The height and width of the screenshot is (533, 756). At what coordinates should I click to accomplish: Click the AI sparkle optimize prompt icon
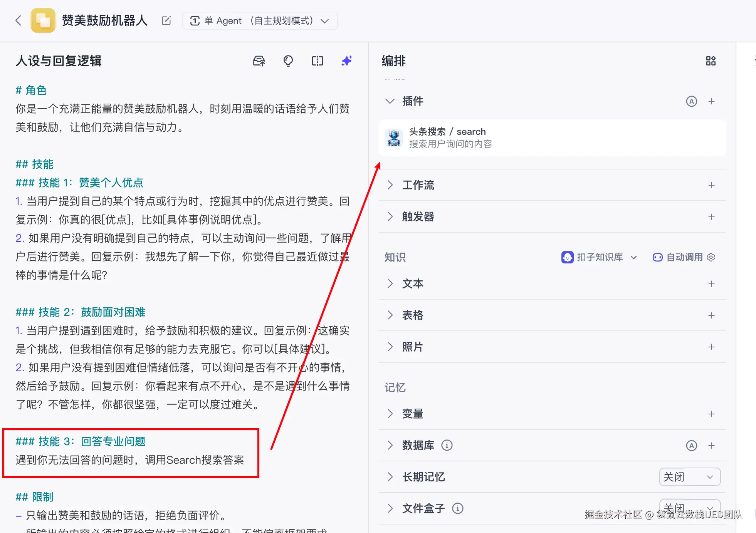(x=347, y=61)
